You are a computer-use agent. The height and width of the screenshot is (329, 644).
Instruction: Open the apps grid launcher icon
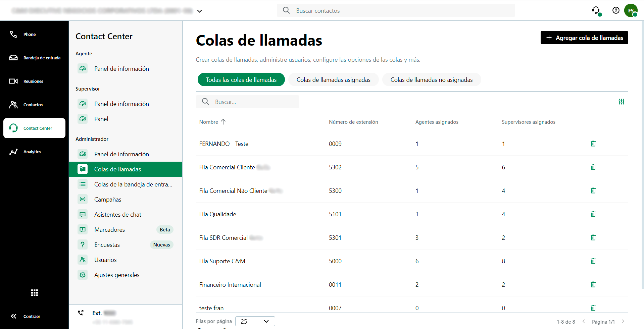click(x=34, y=293)
